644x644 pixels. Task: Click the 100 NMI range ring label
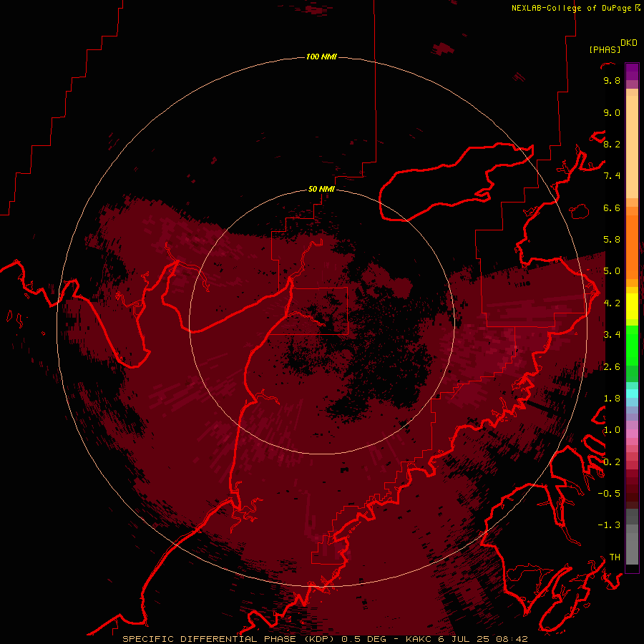(x=321, y=57)
